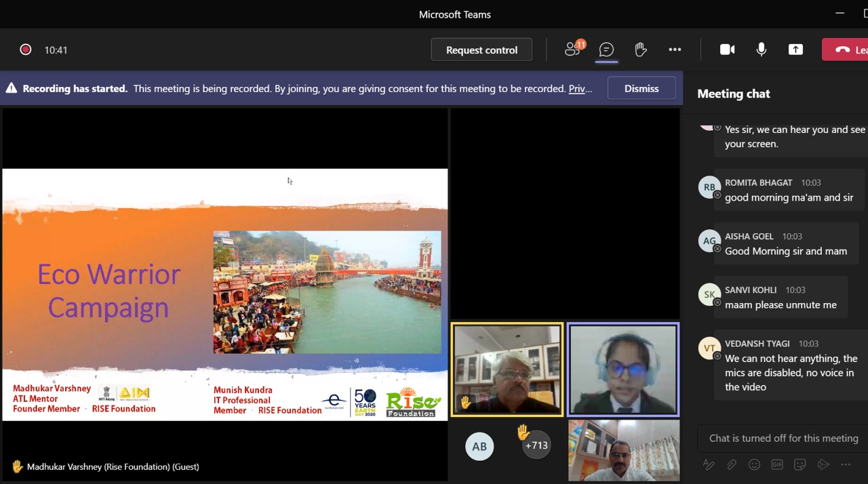Click the format text icon in chat
The width and height of the screenshot is (868, 484).
pos(709,464)
